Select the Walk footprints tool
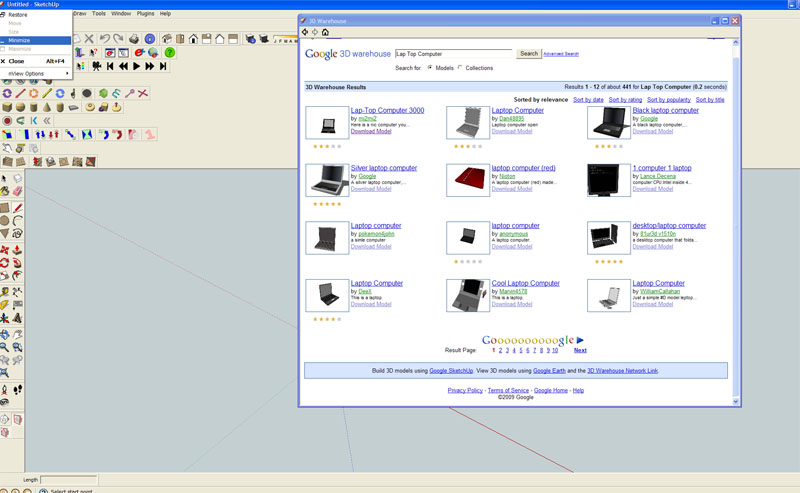 [x=17, y=389]
